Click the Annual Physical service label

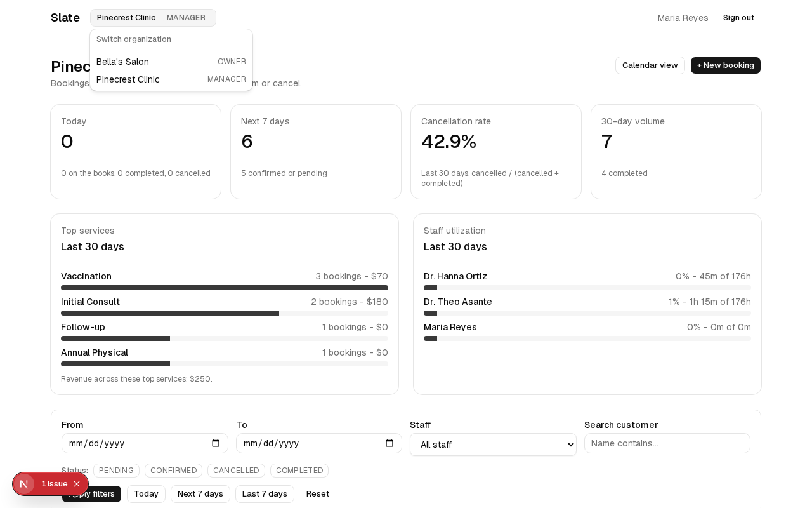pyautogui.click(x=95, y=352)
